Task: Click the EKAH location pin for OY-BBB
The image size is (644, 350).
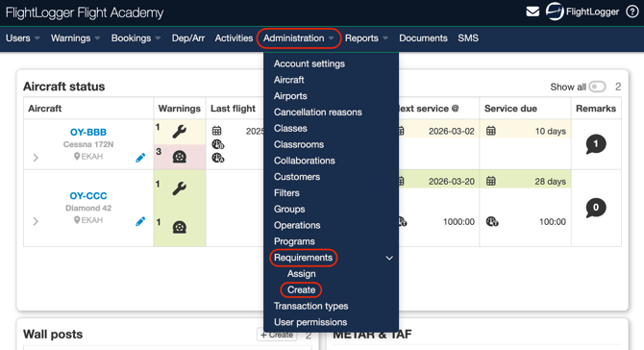Action: (x=77, y=157)
